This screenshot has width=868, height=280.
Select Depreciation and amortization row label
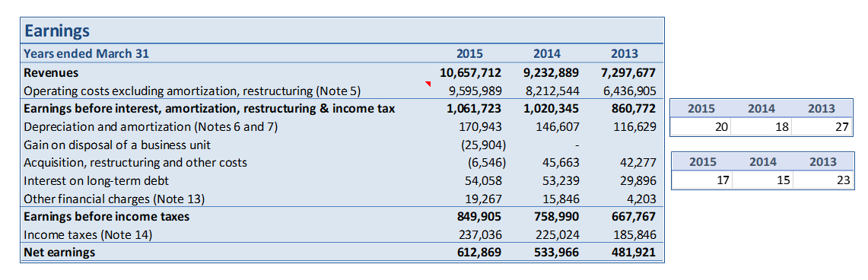tap(151, 127)
